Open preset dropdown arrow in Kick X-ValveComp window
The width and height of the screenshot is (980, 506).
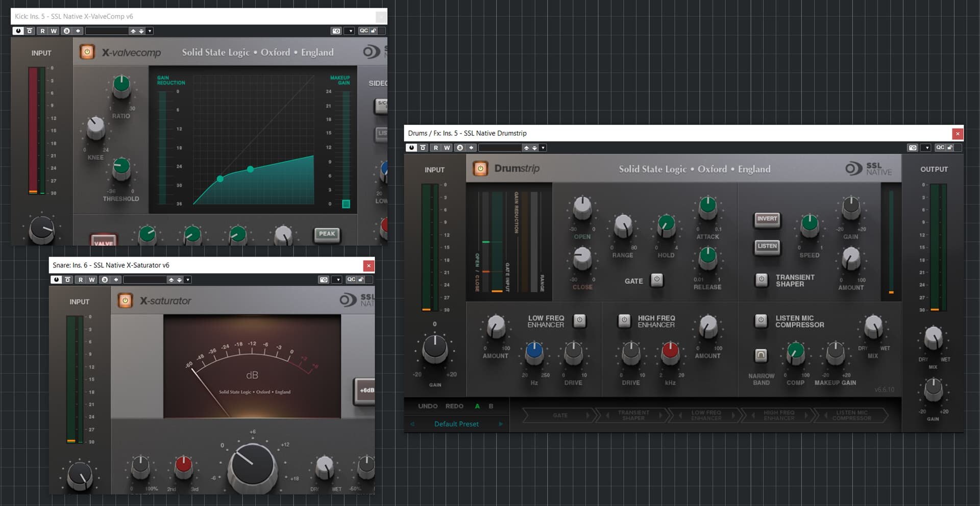(150, 31)
